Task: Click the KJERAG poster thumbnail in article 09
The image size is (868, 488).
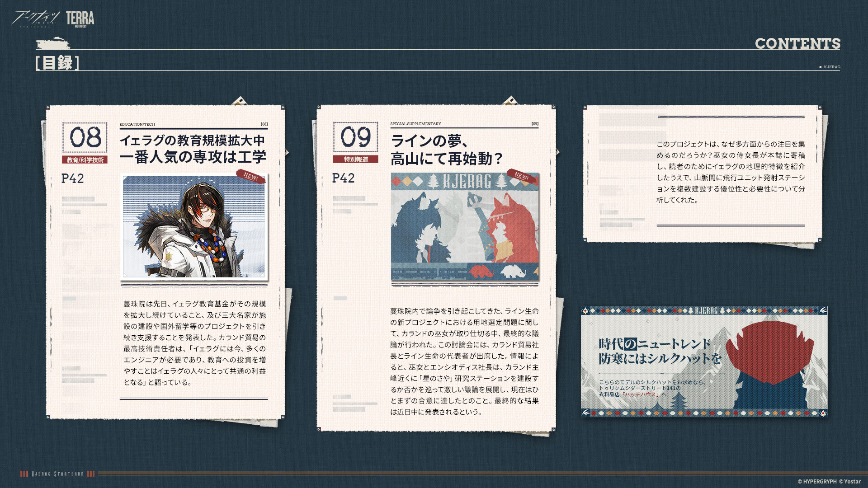Action: [465, 226]
